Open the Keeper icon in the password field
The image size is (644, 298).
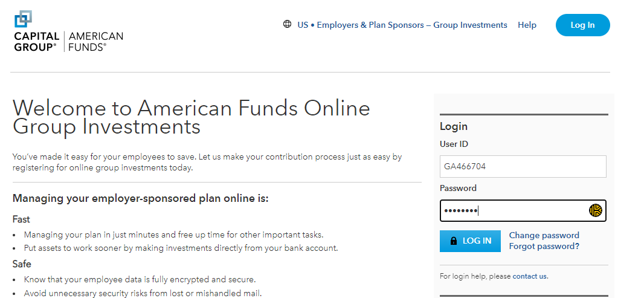[x=595, y=210]
